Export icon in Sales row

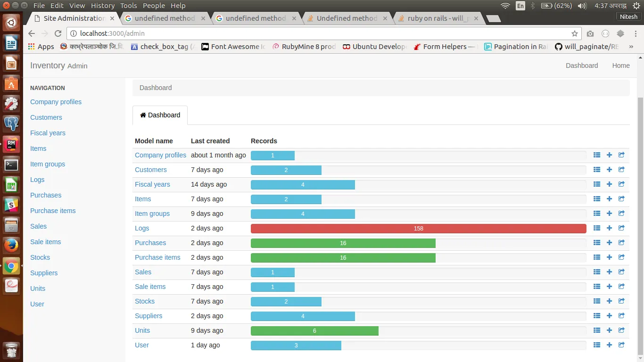621,272
